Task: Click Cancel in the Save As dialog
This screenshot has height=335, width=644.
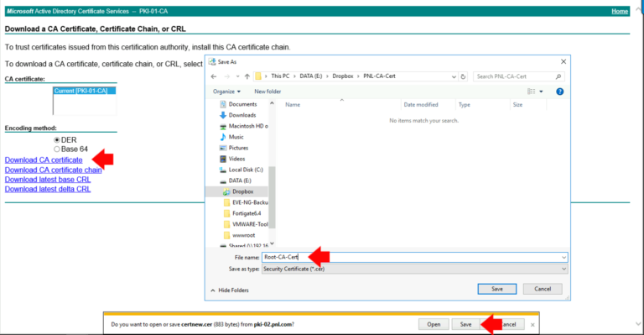Action: pos(543,289)
